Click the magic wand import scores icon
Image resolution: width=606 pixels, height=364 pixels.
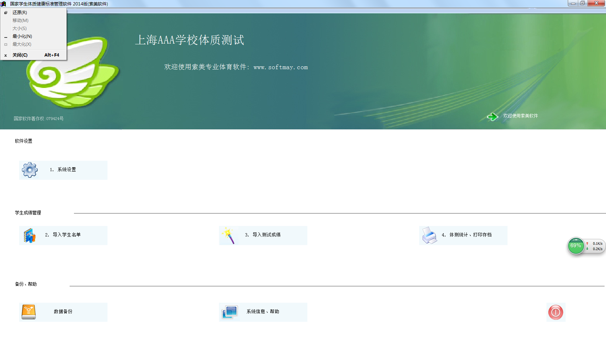point(229,235)
